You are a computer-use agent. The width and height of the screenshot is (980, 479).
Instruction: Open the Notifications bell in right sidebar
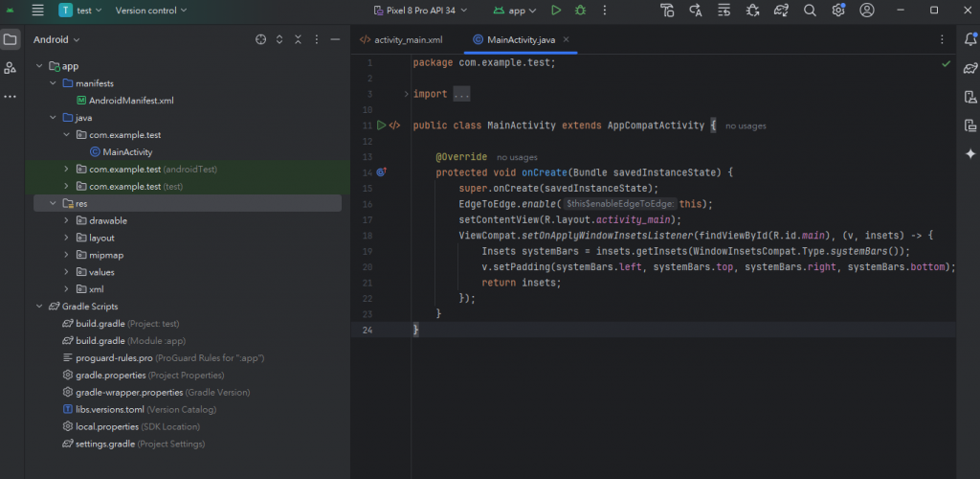coord(969,40)
